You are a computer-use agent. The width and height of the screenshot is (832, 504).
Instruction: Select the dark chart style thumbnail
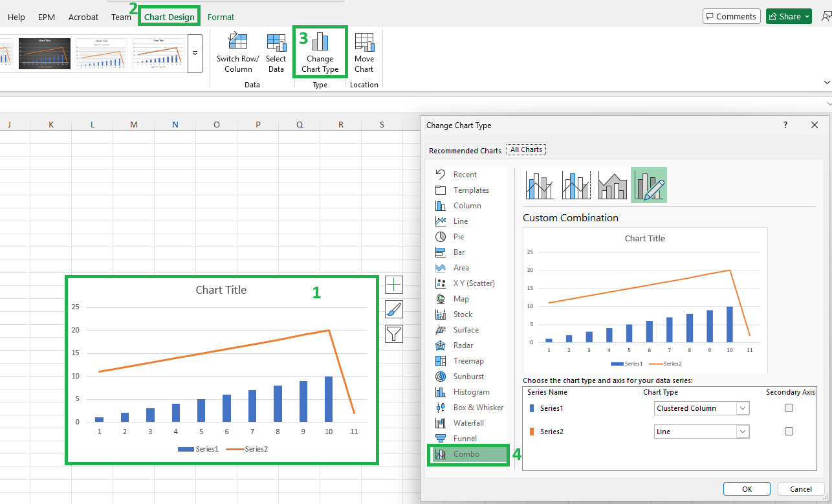tap(45, 54)
